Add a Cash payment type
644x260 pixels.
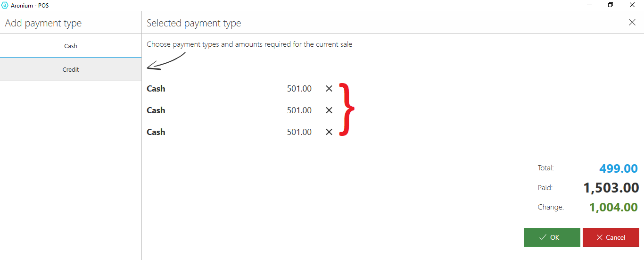coord(71,46)
